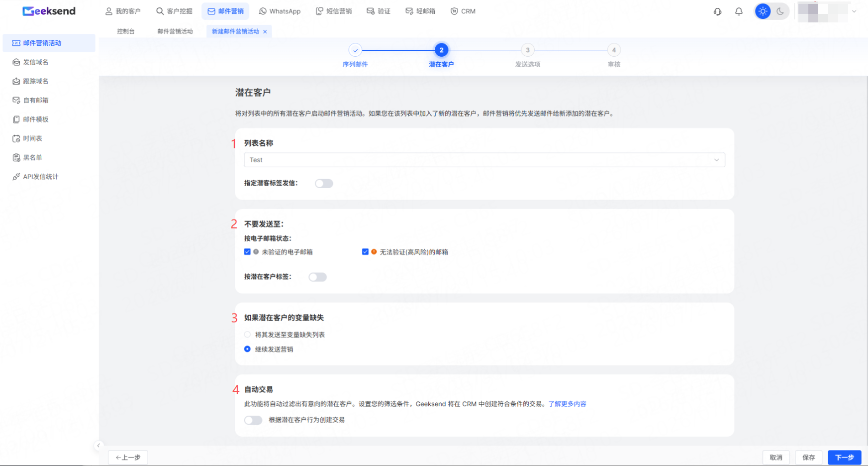
Task: Click 取消 button
Action: pos(776,457)
